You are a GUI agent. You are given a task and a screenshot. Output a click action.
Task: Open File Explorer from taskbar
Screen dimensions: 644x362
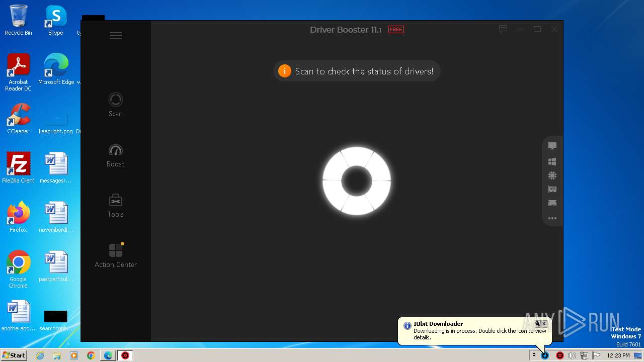[57, 355]
